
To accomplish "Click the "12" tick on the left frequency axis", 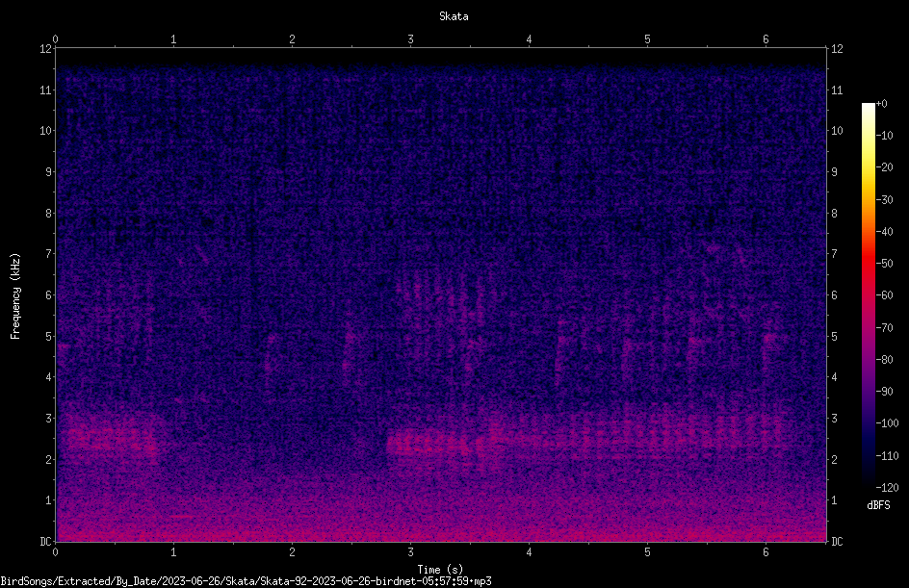I will click(45, 49).
